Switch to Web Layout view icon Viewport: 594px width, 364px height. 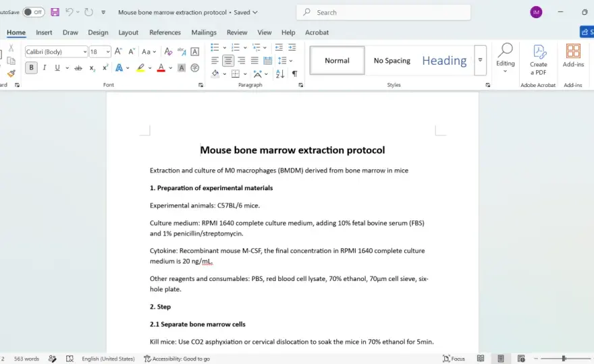coord(521,359)
